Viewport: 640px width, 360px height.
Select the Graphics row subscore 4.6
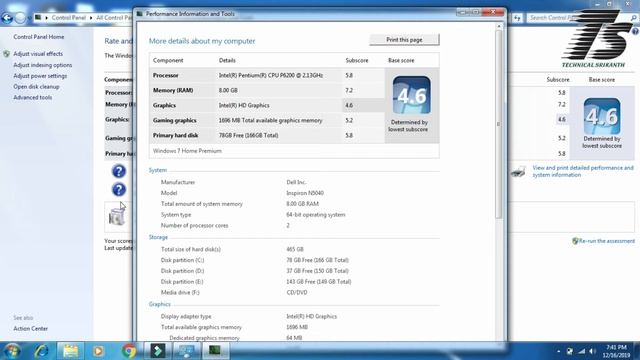click(x=349, y=105)
